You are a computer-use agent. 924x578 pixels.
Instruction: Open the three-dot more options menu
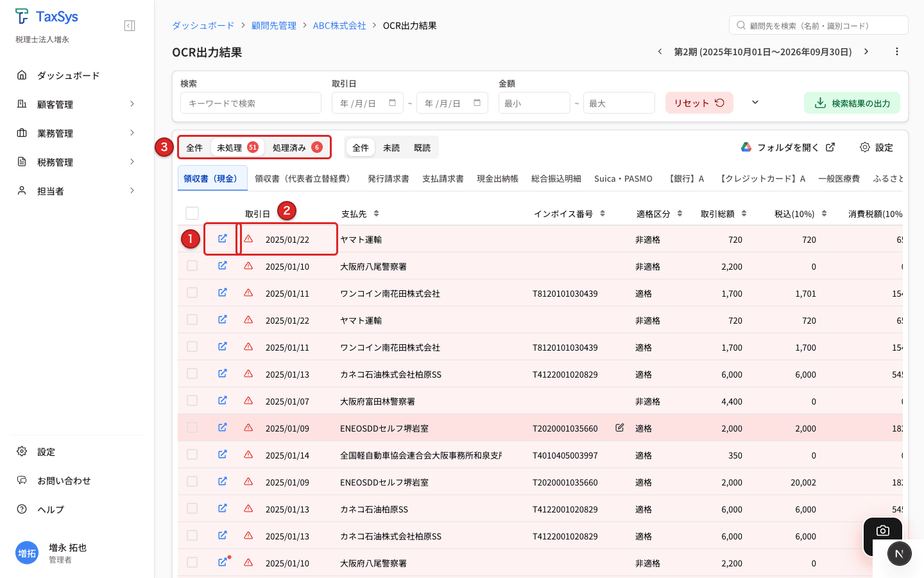[897, 51]
